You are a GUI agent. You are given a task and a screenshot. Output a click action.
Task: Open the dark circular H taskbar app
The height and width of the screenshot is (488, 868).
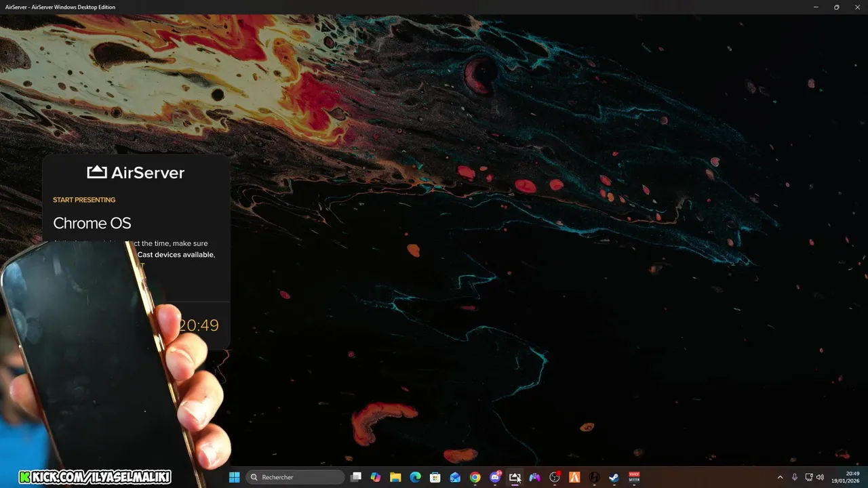[x=594, y=477]
